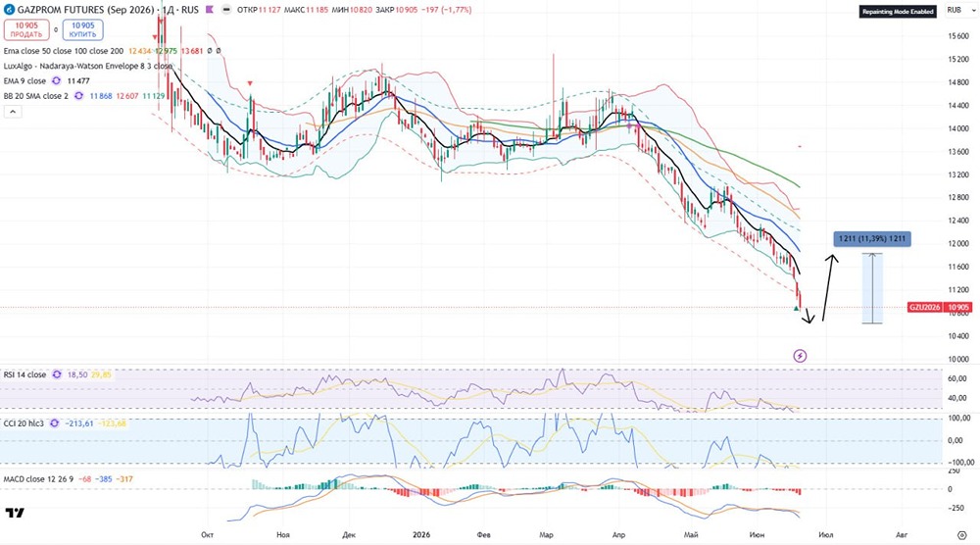This screenshot has height=545, width=980.
Task: Select the LuxAlgo Nadaraya-Watson Envelope legend
Action: (87, 66)
